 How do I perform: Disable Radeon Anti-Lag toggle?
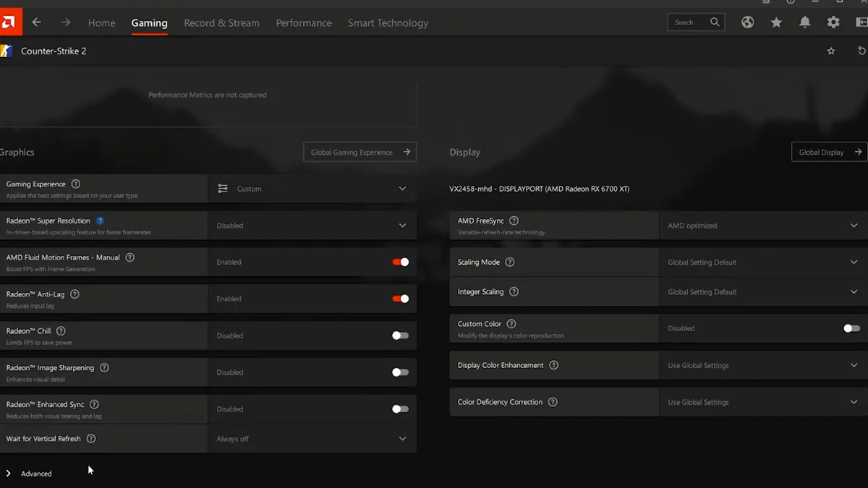click(x=400, y=299)
